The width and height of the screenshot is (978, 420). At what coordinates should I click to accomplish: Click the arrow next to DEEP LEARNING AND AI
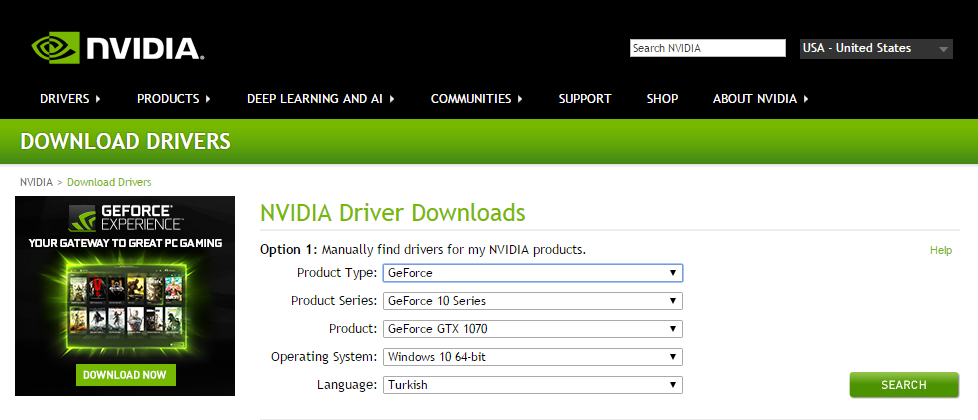392,99
